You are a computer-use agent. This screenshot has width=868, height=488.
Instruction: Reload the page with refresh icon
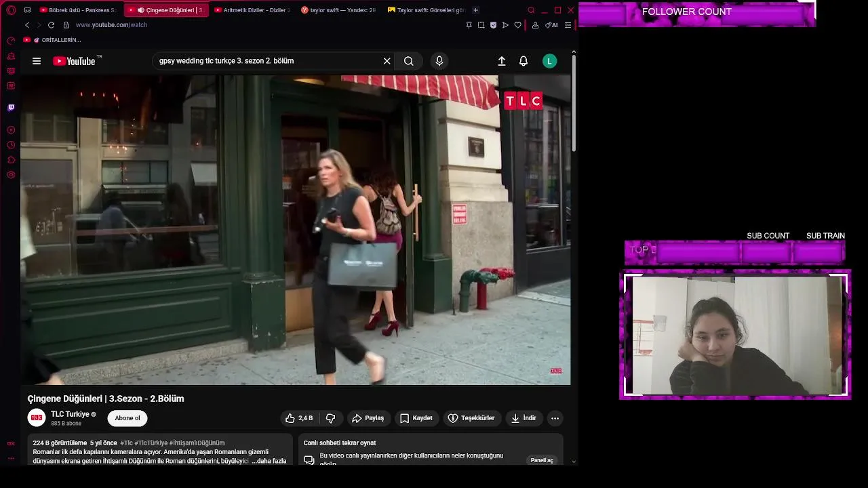(51, 25)
